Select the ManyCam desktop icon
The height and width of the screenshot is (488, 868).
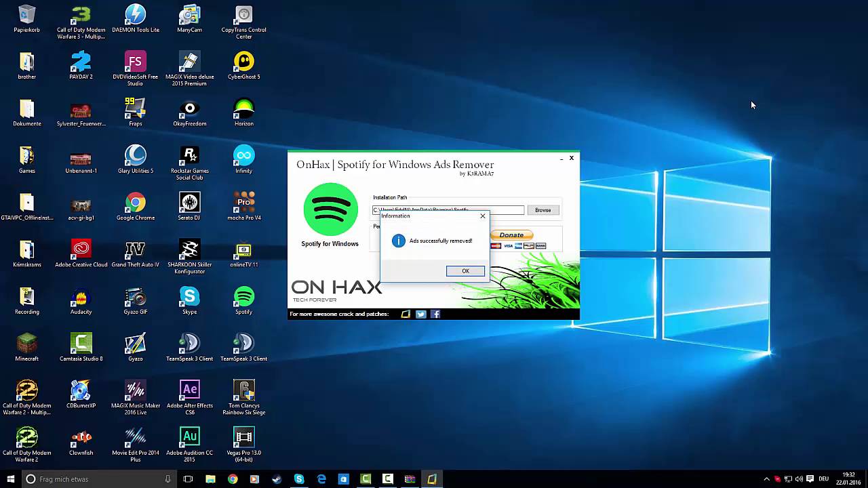click(190, 20)
